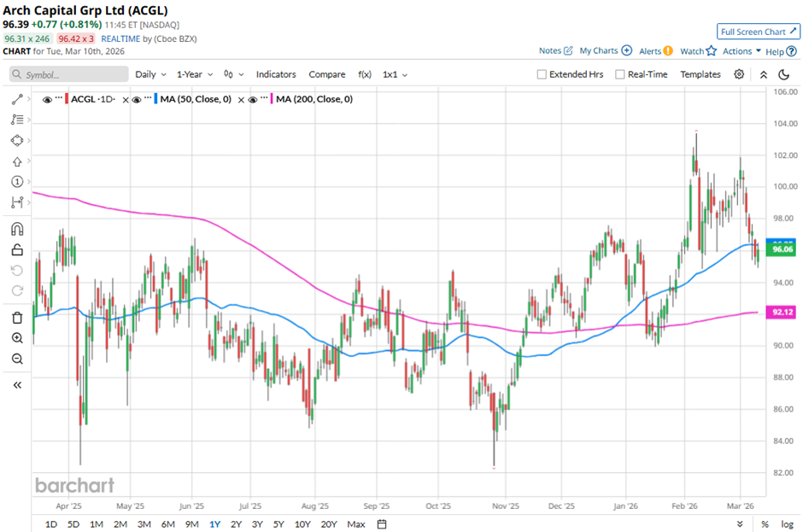
Task: Select the 5Y time range tab
Action: [x=281, y=523]
